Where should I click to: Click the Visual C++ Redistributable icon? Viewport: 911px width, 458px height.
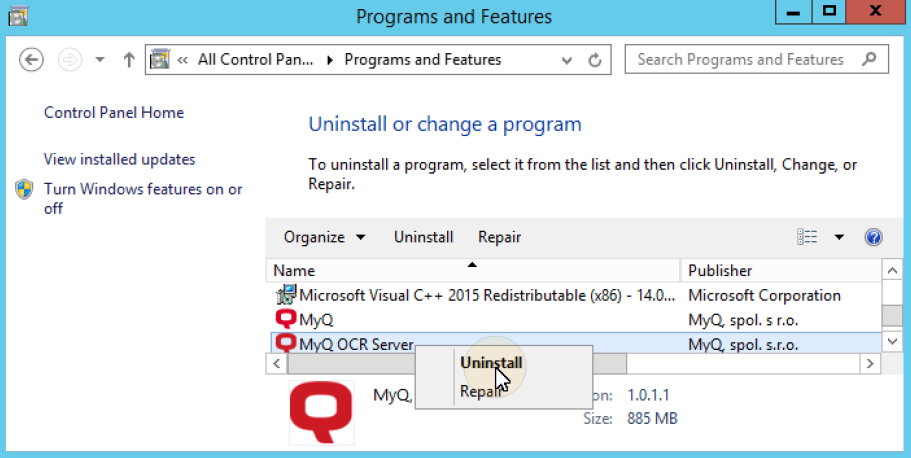[285, 296]
